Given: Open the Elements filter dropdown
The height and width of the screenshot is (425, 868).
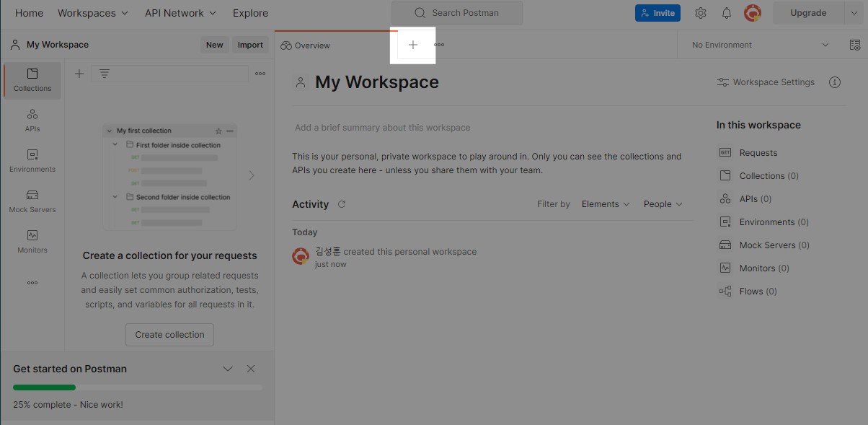Looking at the screenshot, I should pyautogui.click(x=606, y=204).
